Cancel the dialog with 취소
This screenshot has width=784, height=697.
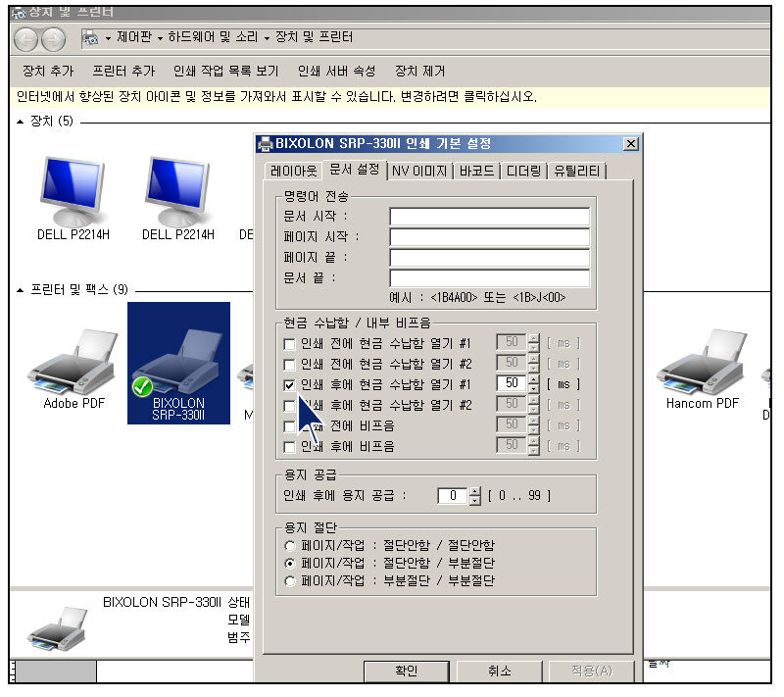pos(500,671)
